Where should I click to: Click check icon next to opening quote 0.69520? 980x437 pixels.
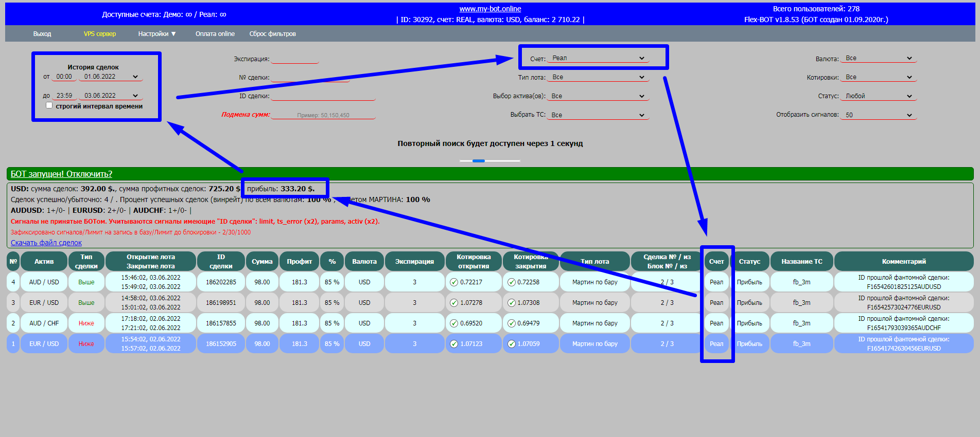[x=454, y=323]
